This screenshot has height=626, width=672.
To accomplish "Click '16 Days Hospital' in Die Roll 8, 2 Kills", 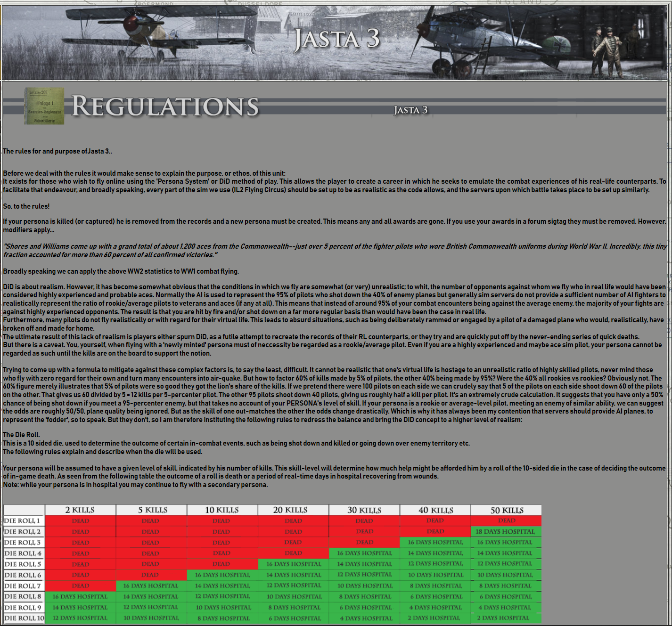I will coord(80,596).
